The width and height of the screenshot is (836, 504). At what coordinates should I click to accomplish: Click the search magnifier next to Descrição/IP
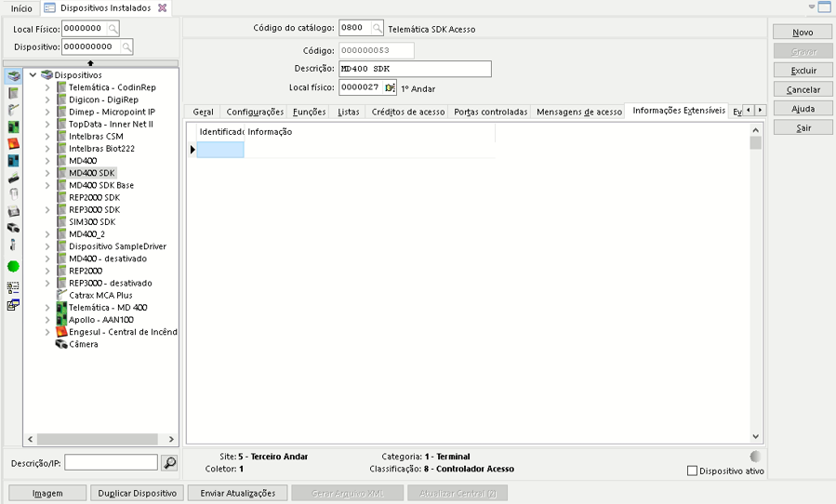click(169, 463)
